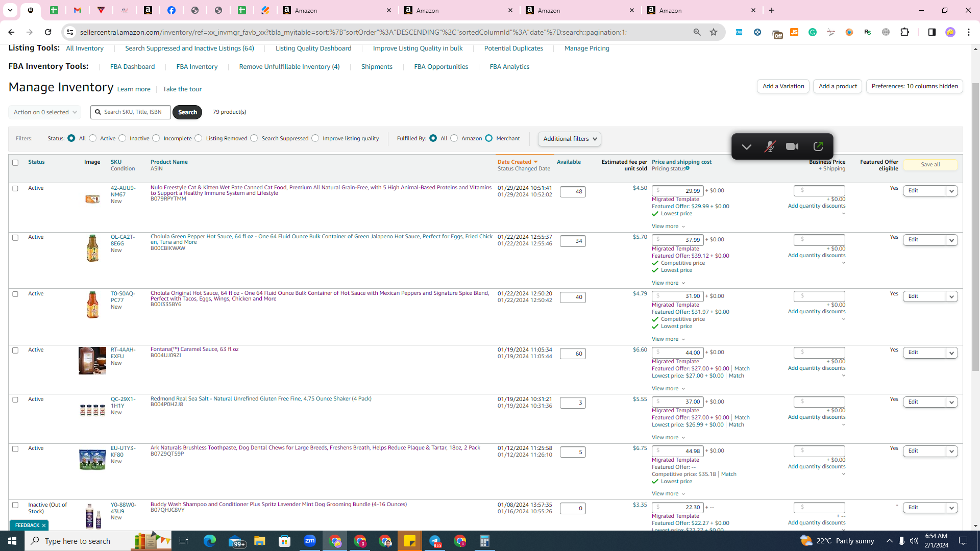Image resolution: width=980 pixels, height=551 pixels.
Task: Navigate to Shipments
Action: tap(377, 67)
